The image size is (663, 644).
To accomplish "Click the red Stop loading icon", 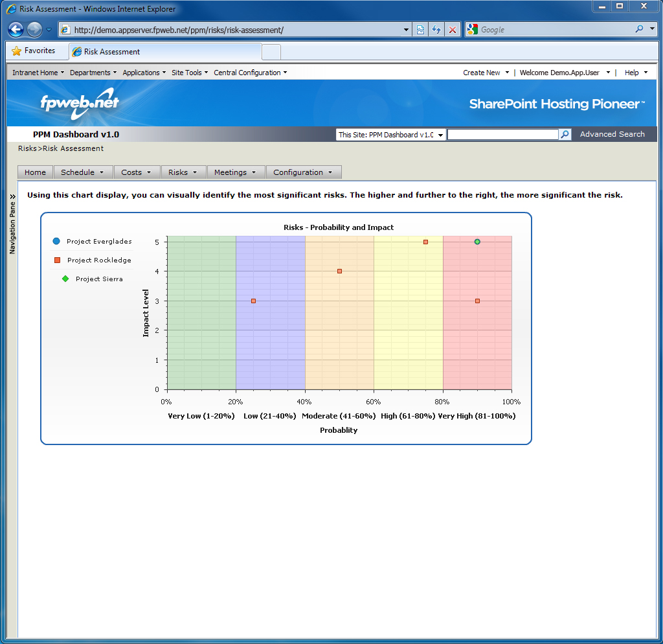I will coord(453,30).
